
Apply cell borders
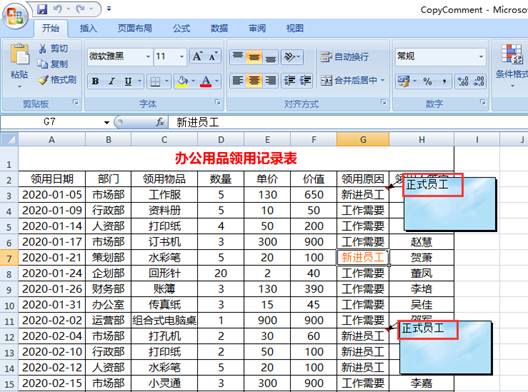point(155,81)
